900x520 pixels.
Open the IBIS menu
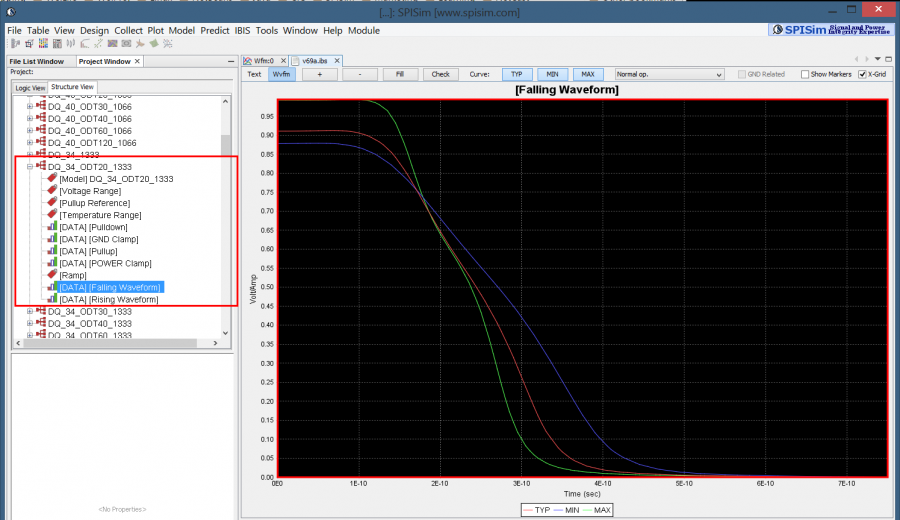243,31
